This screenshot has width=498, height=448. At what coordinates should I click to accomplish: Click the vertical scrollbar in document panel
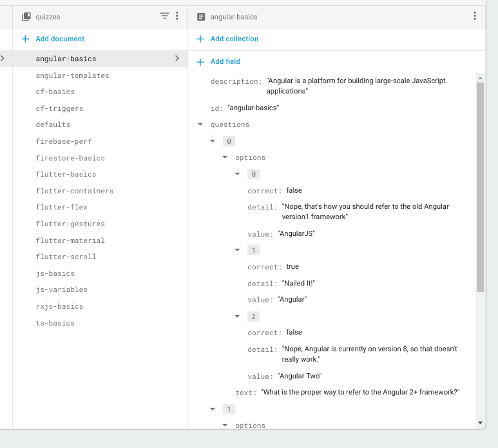point(479,187)
